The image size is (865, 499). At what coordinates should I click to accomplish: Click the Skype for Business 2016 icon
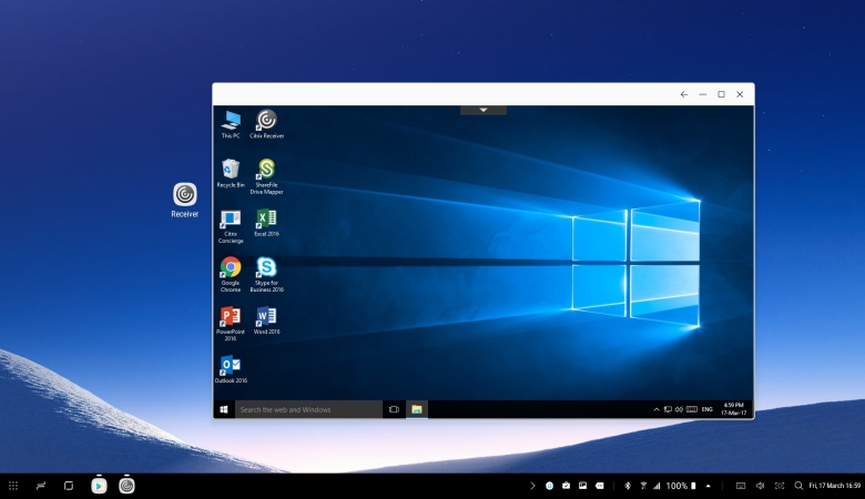pos(266,268)
